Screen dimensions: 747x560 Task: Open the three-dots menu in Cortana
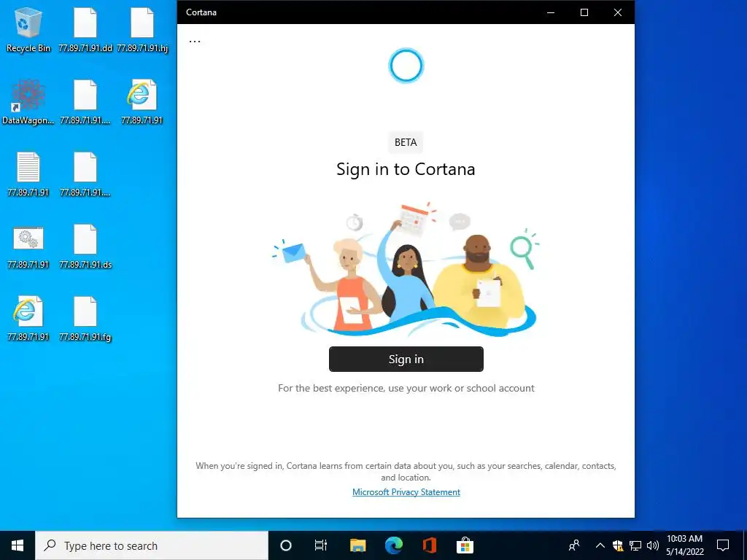pos(194,41)
